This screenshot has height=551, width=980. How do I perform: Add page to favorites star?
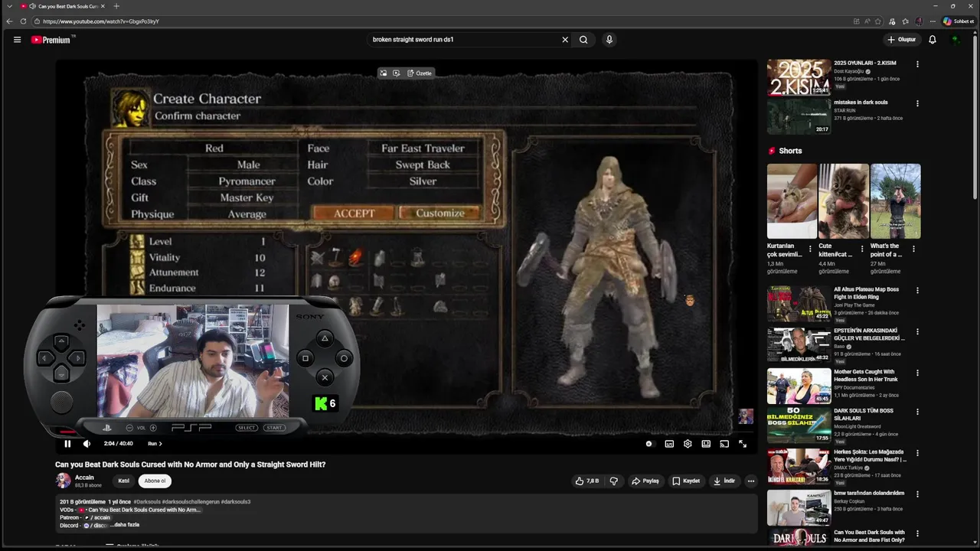tap(878, 21)
